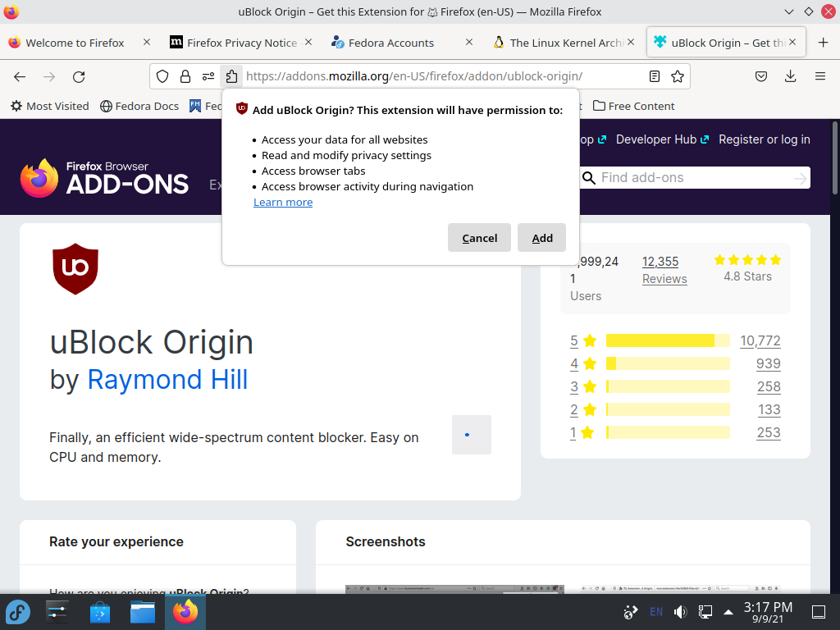Close the Fedora Accounts tab

(x=469, y=42)
